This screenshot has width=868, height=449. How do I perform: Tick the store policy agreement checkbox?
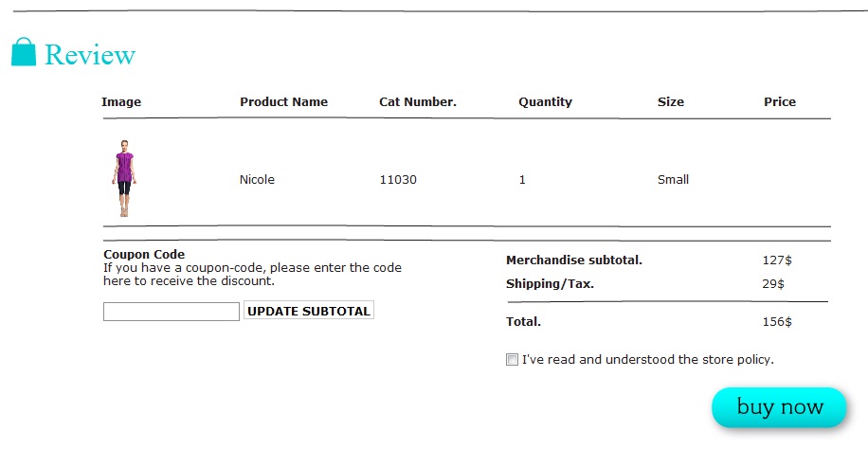[x=512, y=360]
